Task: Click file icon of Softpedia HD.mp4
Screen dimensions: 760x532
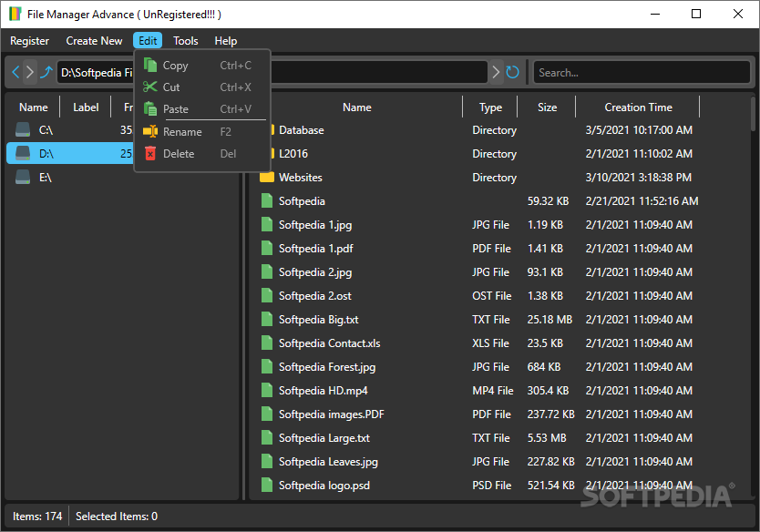Action: point(267,391)
